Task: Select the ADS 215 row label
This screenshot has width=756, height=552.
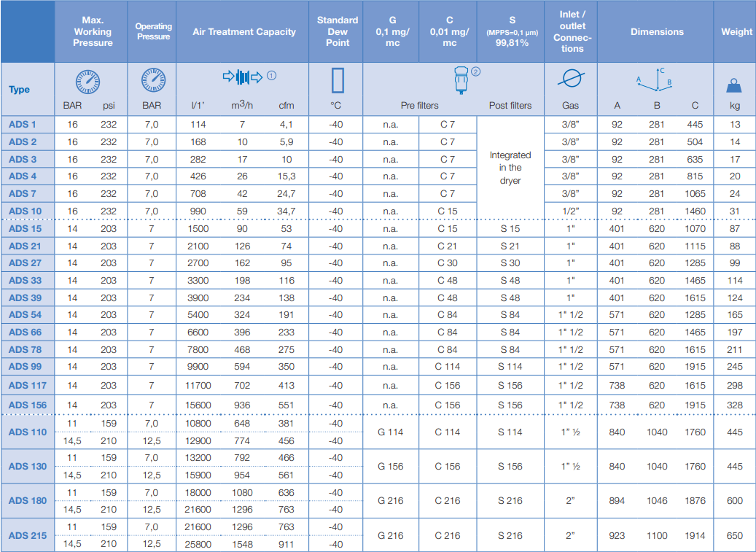Action: click(x=28, y=536)
